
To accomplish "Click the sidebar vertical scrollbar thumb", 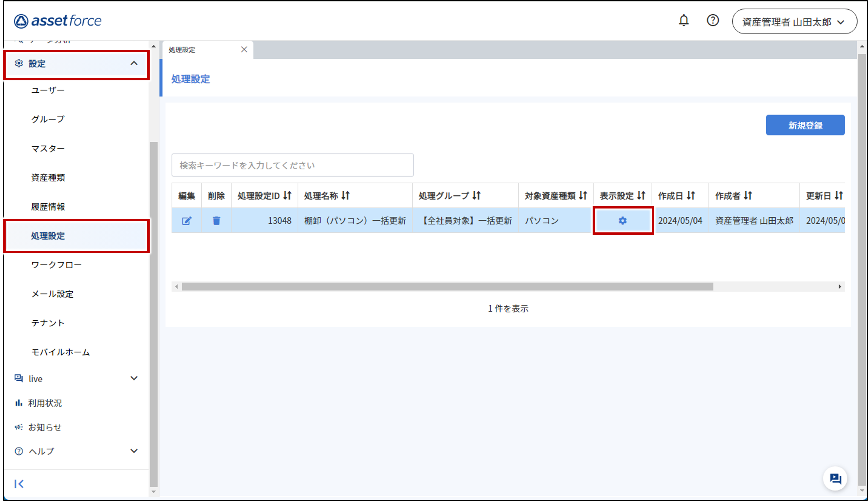I will pos(154,314).
